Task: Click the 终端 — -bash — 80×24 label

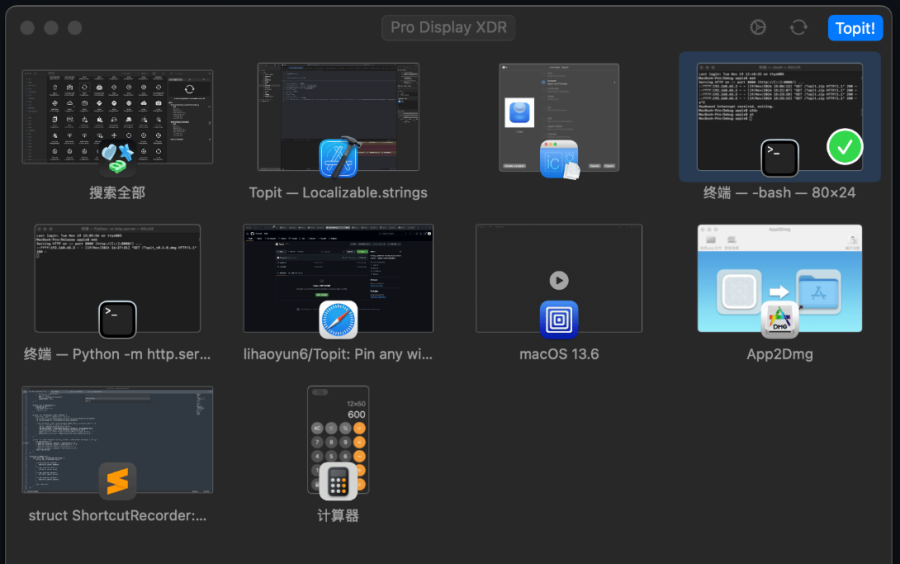Action: [779, 193]
